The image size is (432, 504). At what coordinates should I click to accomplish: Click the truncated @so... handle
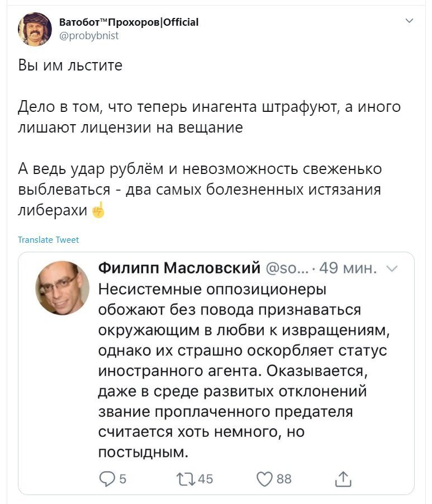(287, 268)
